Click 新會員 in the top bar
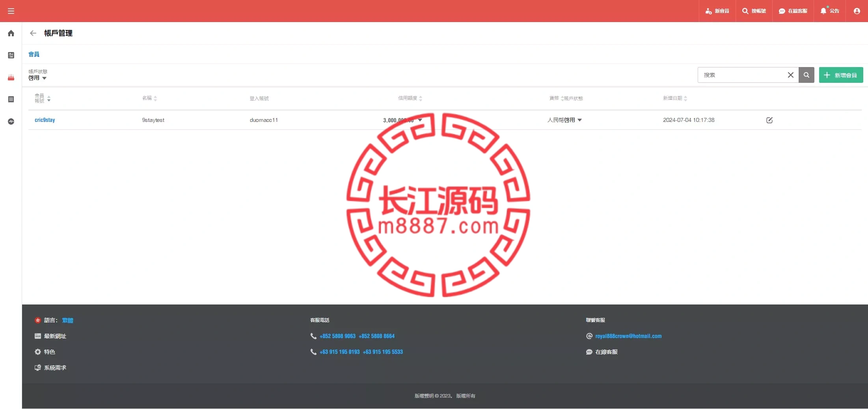This screenshot has height=409, width=868. click(717, 11)
